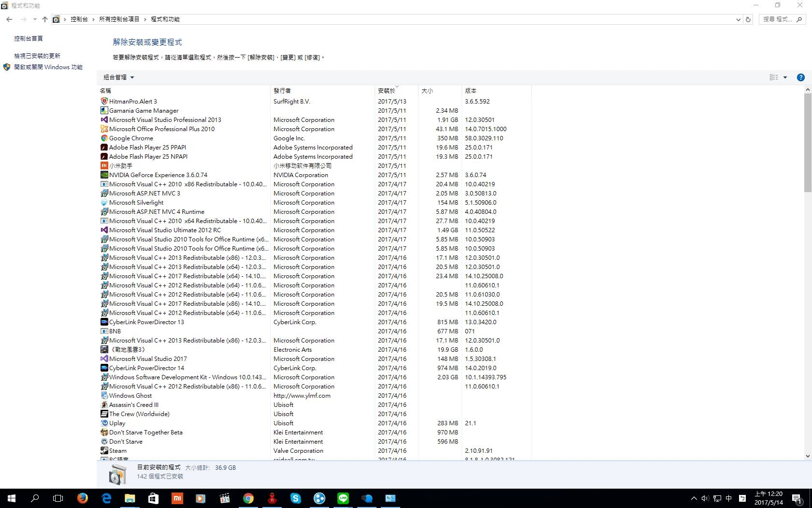812x508 pixels.
Task: Sort list by 大小 column header
Action: tap(440, 90)
